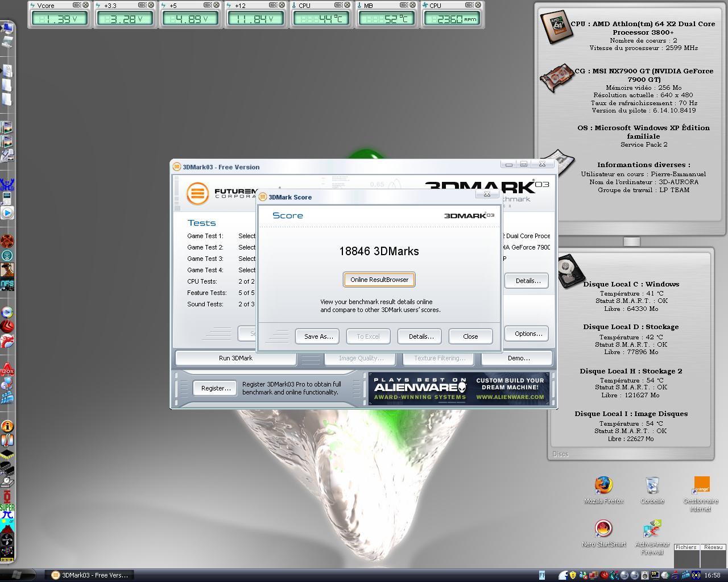This screenshot has width=728, height=582.
Task: Click Save As... in the score dialog
Action: click(x=318, y=336)
